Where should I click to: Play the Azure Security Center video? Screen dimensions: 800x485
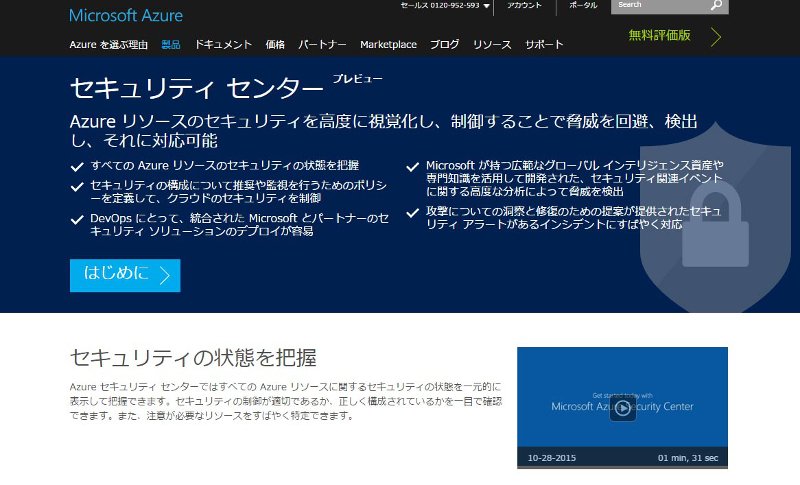(622, 409)
